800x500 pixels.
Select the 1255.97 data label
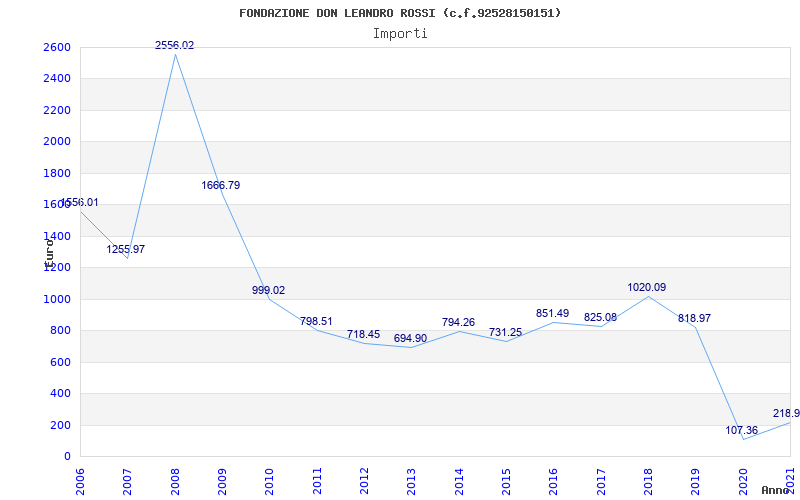click(x=126, y=249)
